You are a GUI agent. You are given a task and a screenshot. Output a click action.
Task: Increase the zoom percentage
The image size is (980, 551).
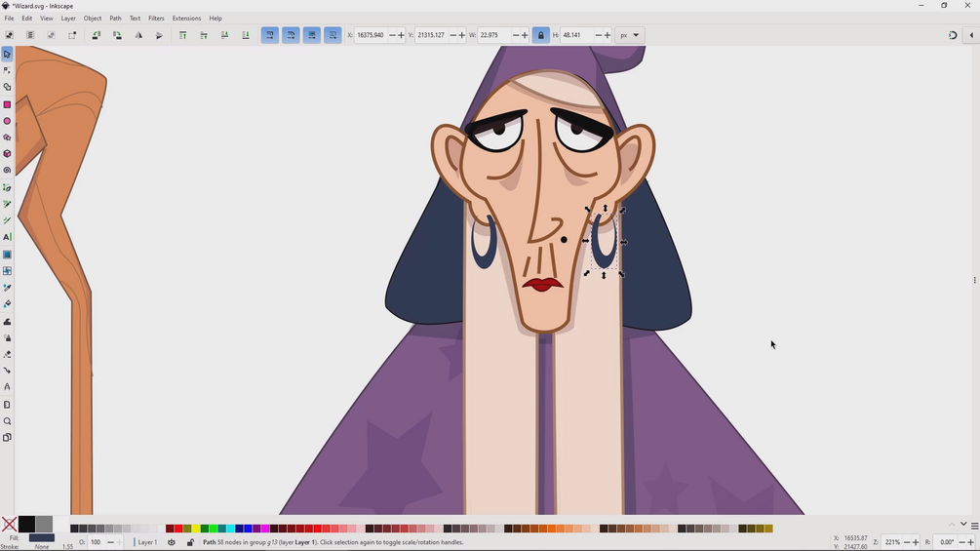[x=916, y=542]
